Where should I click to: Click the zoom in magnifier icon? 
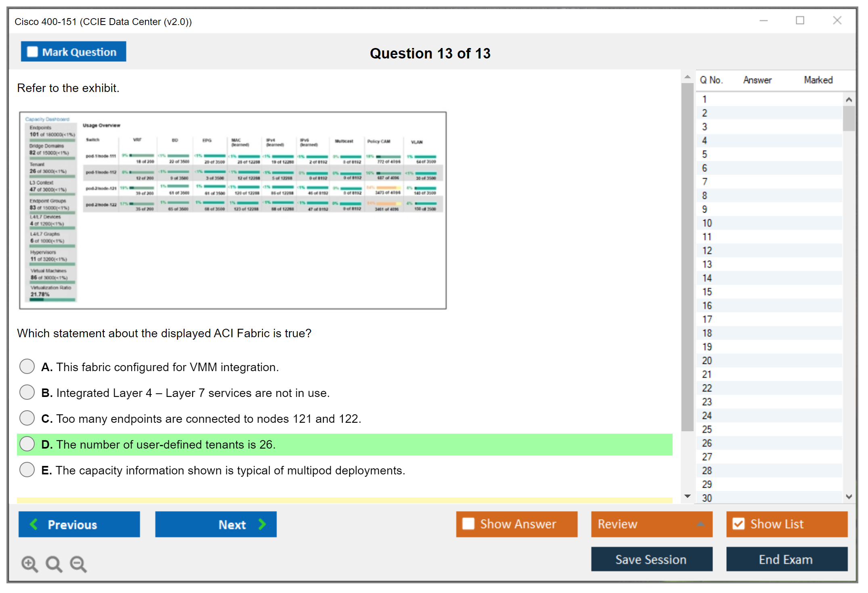coord(29,564)
